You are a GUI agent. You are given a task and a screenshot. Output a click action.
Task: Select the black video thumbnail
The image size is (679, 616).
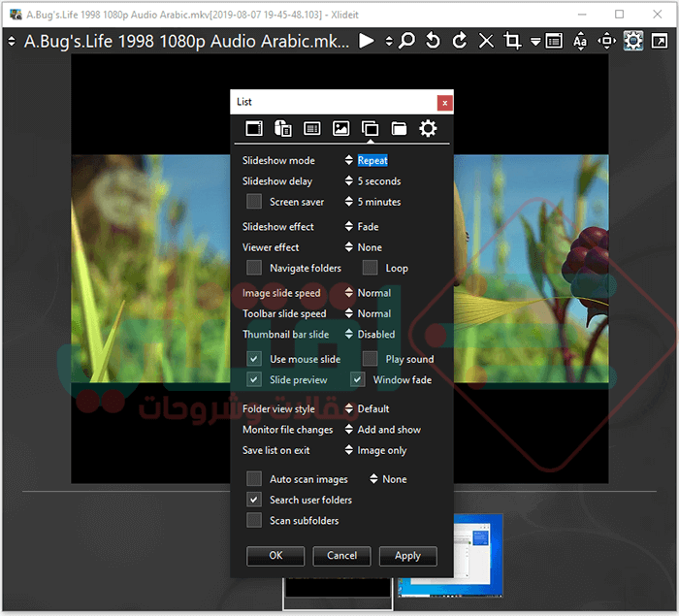coord(339,588)
